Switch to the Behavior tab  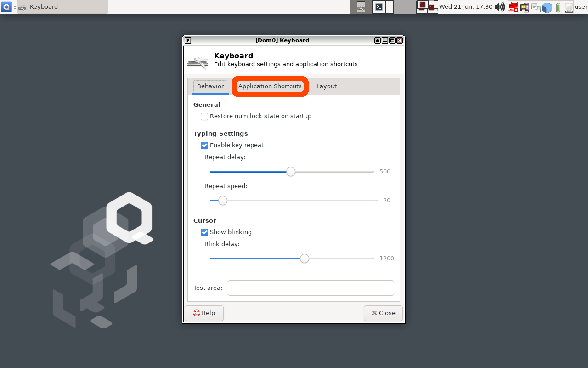(x=210, y=86)
